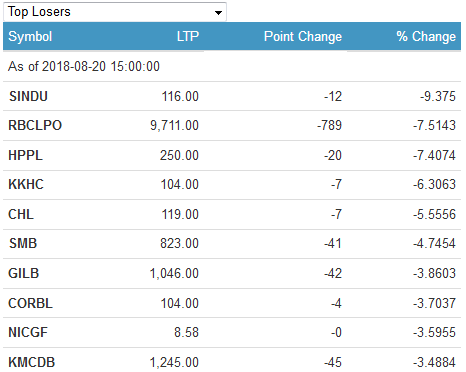466x372 pixels.
Task: Click the As of 2018-08-20 timestamp row
Action: [x=232, y=66]
